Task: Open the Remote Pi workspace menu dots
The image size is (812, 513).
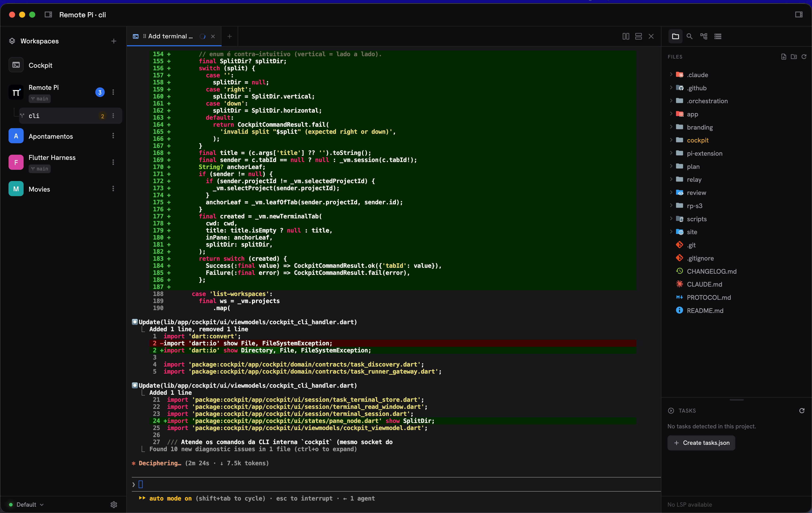Action: 113,92
